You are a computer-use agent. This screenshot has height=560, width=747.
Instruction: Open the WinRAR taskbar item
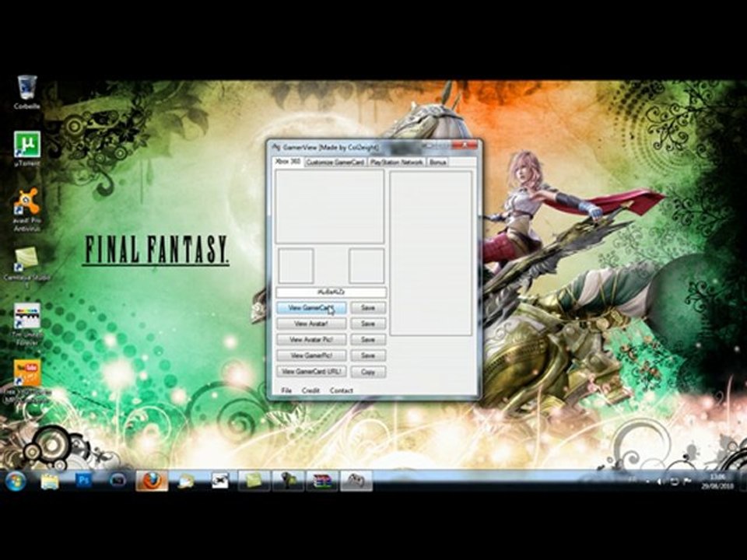coord(322,481)
